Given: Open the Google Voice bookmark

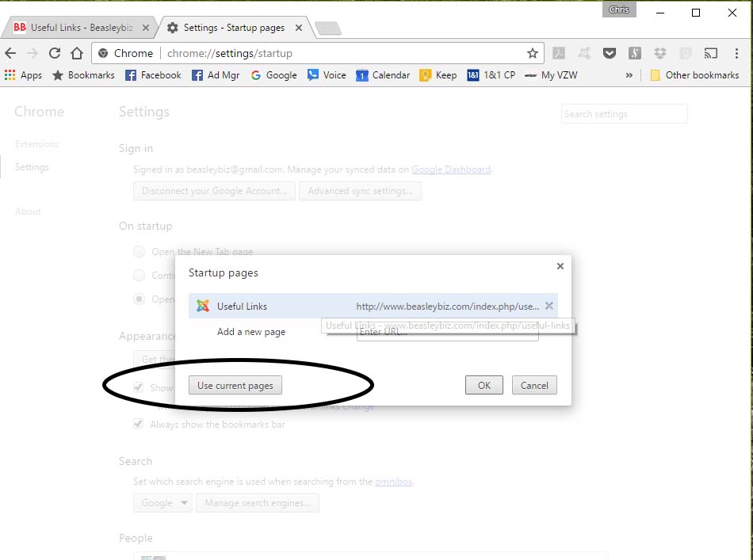Looking at the screenshot, I should [x=327, y=74].
